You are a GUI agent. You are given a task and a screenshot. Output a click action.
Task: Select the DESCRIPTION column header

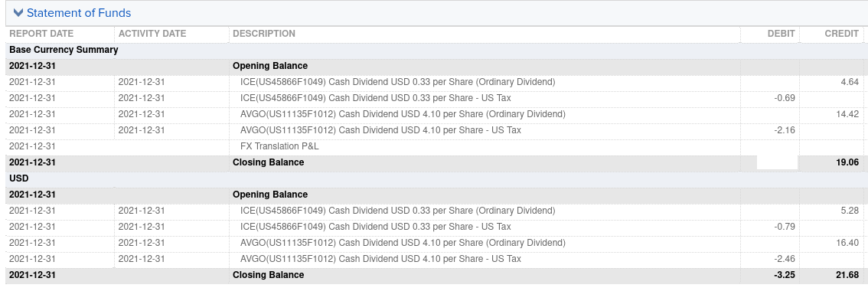click(264, 34)
